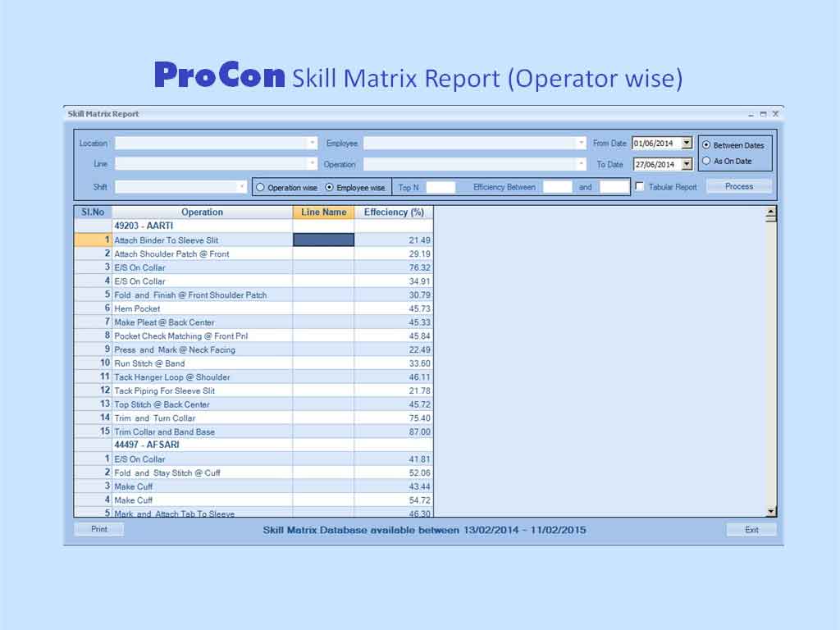This screenshot has height=630, width=840.
Task: Click the scrollbar up arrow
Action: pos(771,212)
